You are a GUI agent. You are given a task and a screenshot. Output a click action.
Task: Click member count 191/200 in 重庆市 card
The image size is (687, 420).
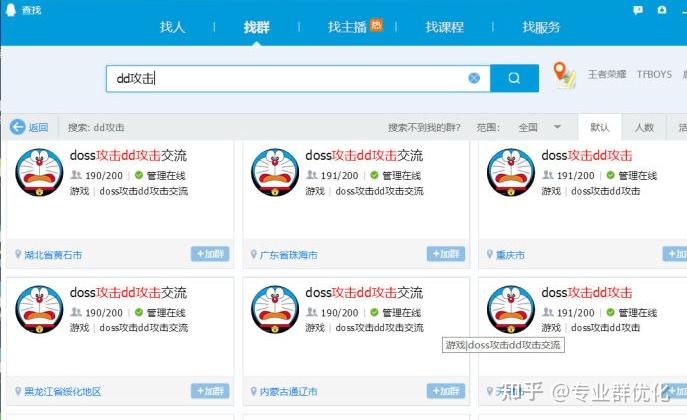pyautogui.click(x=575, y=176)
